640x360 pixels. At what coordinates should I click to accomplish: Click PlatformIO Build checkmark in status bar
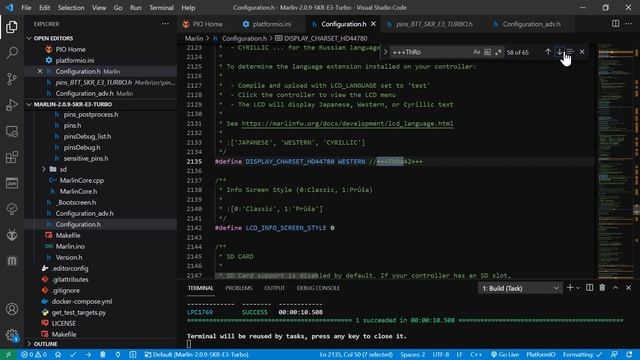73,354
